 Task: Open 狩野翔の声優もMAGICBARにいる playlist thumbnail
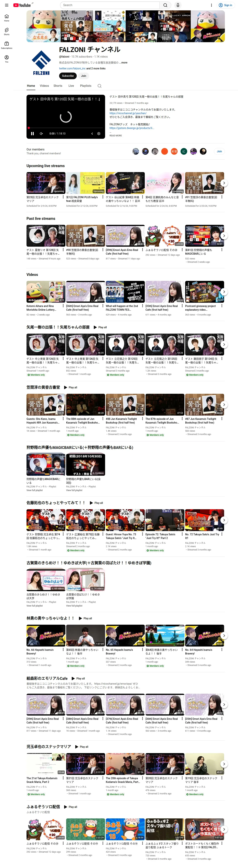[x=46, y=465]
